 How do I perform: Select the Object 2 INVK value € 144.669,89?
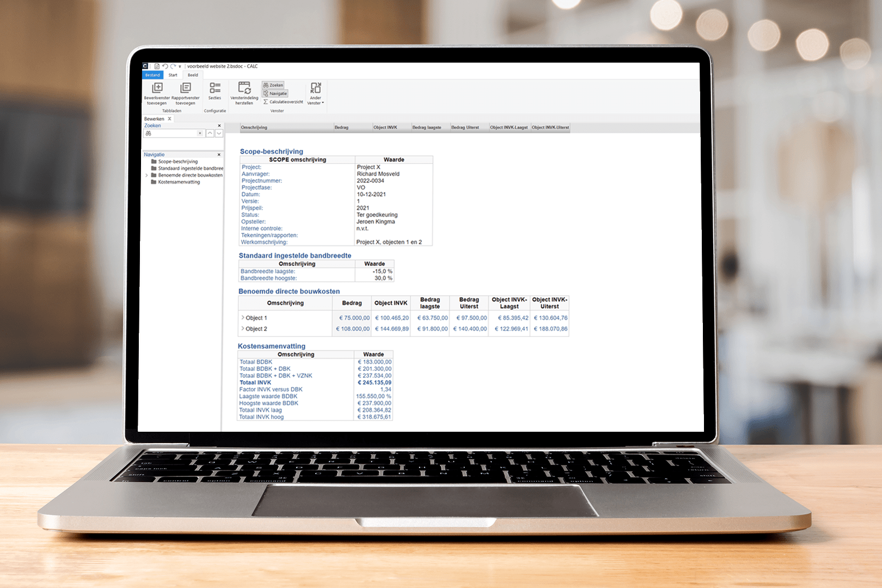coord(392,329)
